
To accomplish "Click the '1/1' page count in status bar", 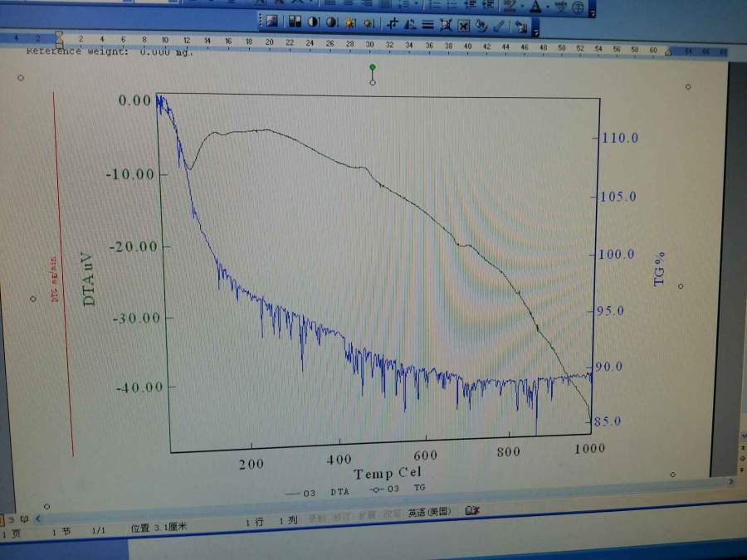I will tap(99, 530).
